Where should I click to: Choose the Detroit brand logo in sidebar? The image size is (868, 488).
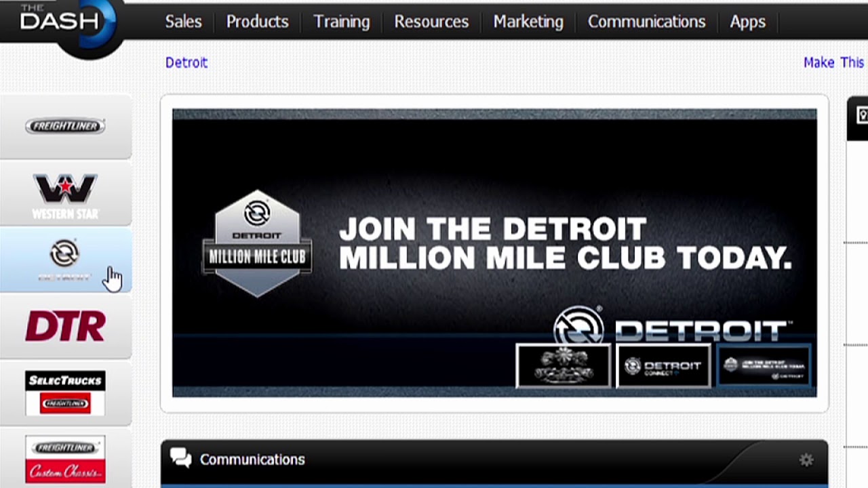click(65, 260)
